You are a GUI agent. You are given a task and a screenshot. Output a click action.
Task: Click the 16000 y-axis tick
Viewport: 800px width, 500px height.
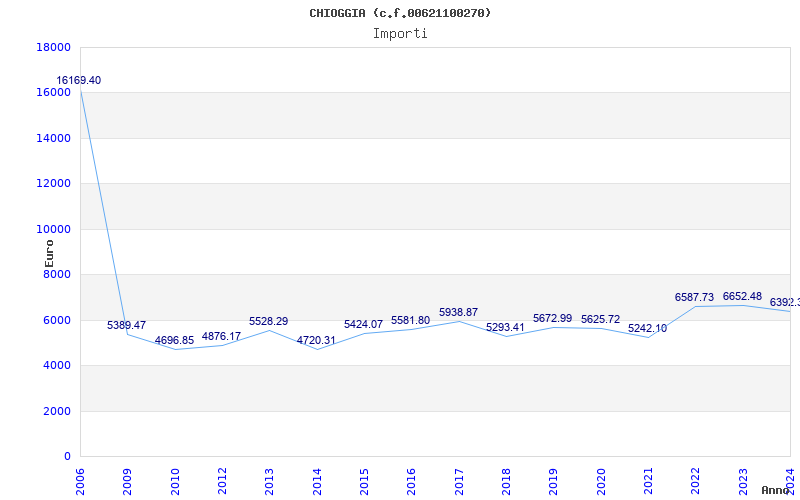(54, 92)
